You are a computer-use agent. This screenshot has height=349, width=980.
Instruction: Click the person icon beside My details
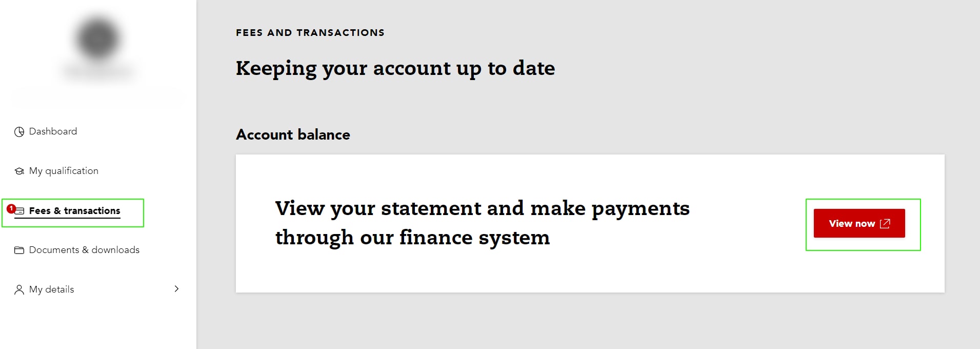pos(19,290)
